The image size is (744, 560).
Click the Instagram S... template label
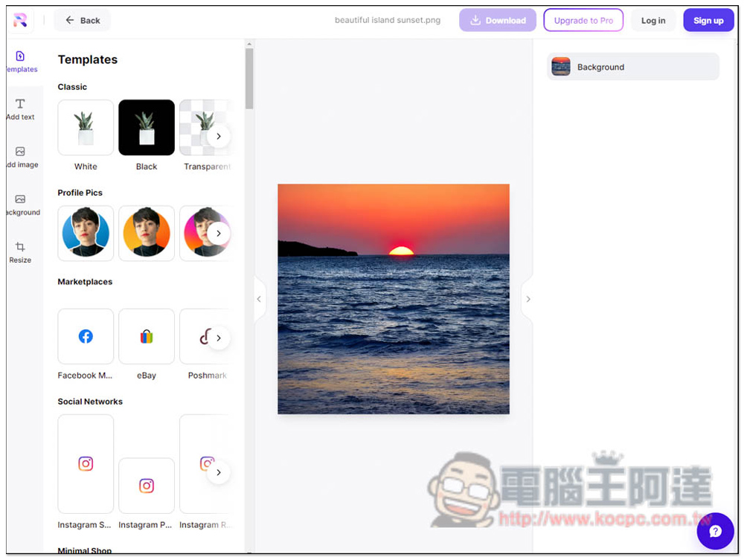point(85,525)
